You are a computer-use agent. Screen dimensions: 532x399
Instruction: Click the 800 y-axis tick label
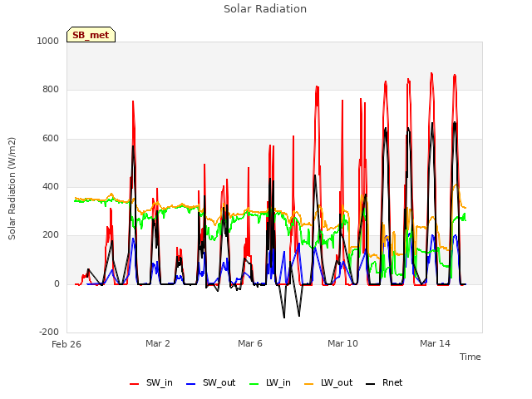51,90
